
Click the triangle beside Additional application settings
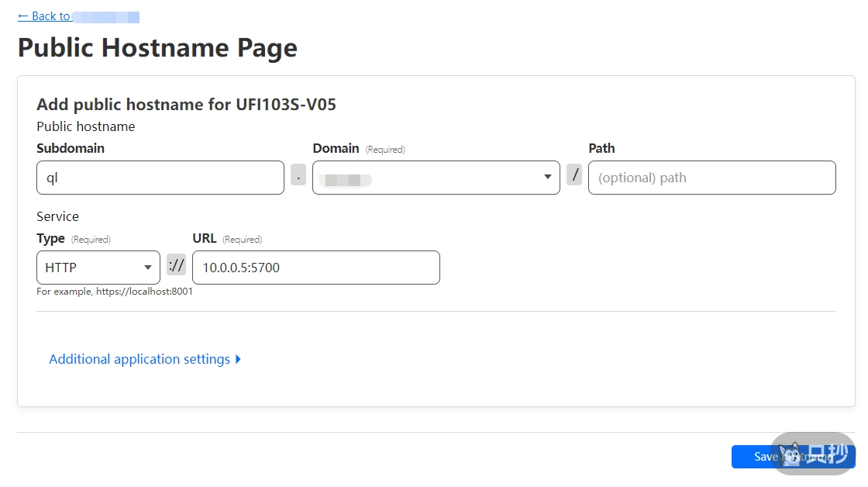click(238, 359)
